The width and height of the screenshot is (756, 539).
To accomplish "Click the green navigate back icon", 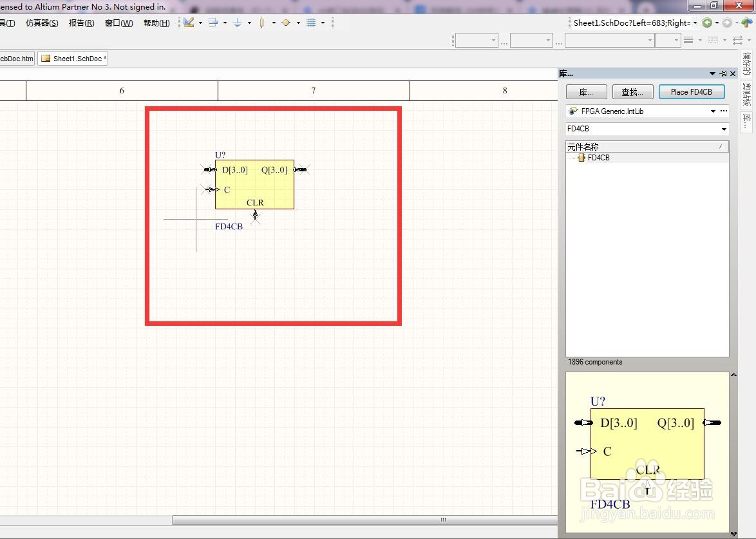I will tap(707, 23).
